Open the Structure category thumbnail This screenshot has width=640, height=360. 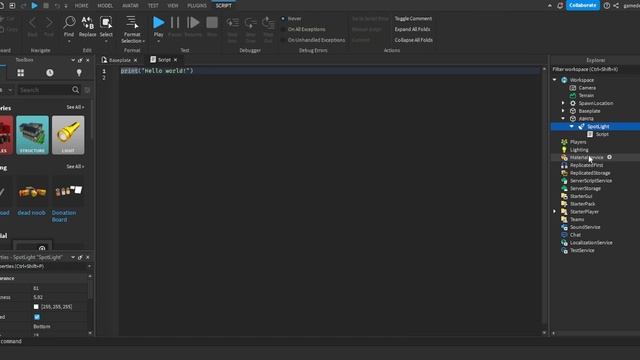[x=32, y=135]
